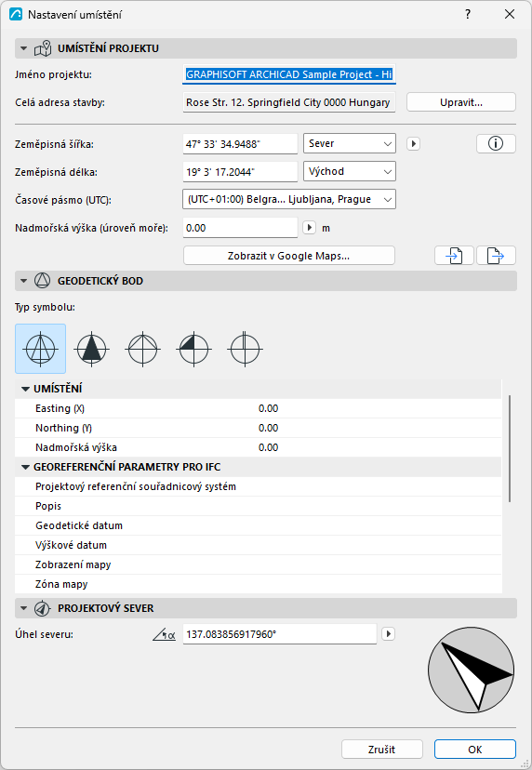The width and height of the screenshot is (532, 770).
Task: Click the help question mark button
Action: [468, 14]
